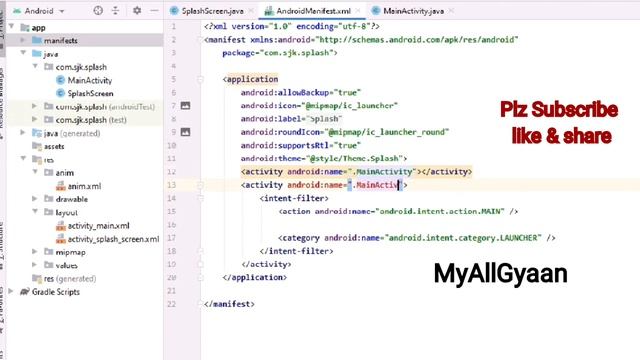Click the ic_launcher image gutter icon on line 7

click(185, 106)
